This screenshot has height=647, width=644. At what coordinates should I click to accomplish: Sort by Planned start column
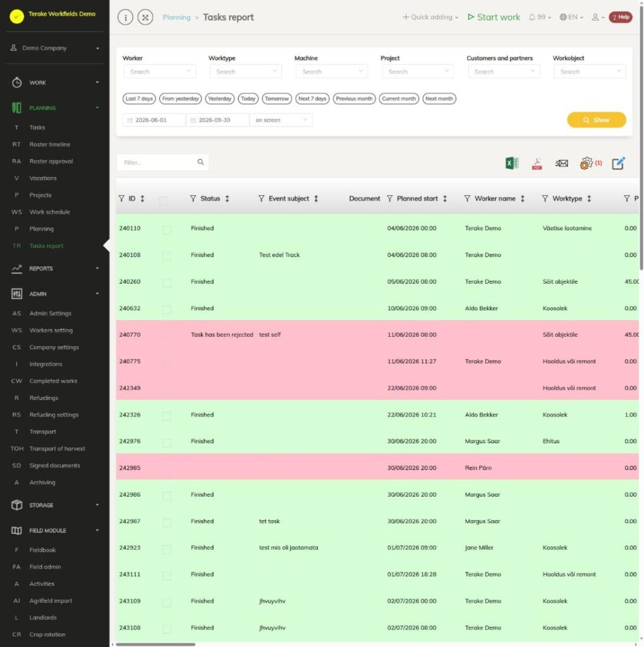tap(445, 198)
